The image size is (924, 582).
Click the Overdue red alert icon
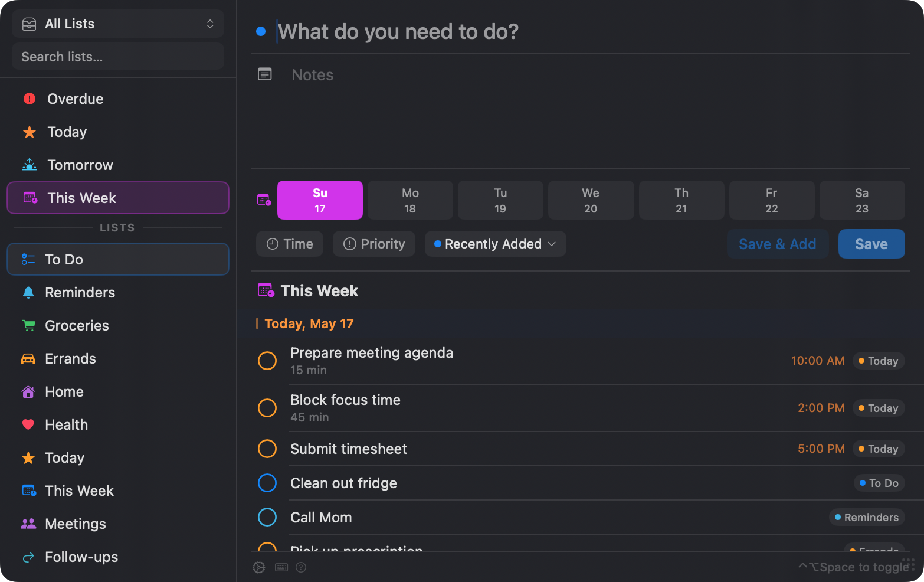pyautogui.click(x=29, y=99)
